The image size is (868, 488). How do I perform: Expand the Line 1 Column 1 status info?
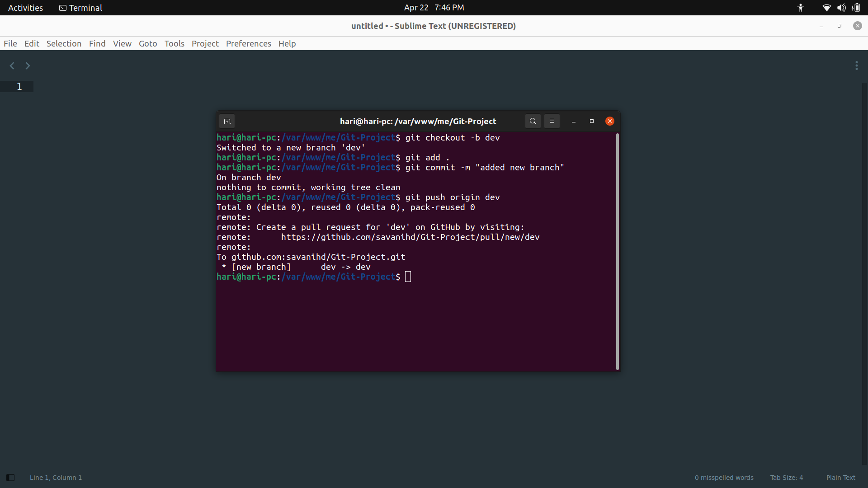point(56,477)
